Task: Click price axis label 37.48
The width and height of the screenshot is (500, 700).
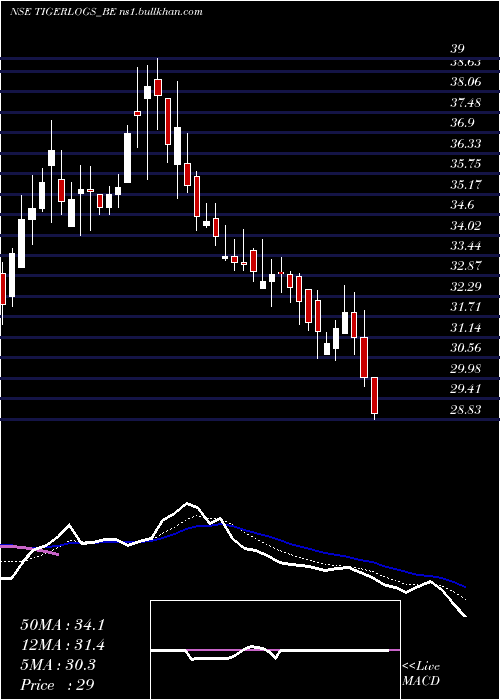Action: pos(465,103)
